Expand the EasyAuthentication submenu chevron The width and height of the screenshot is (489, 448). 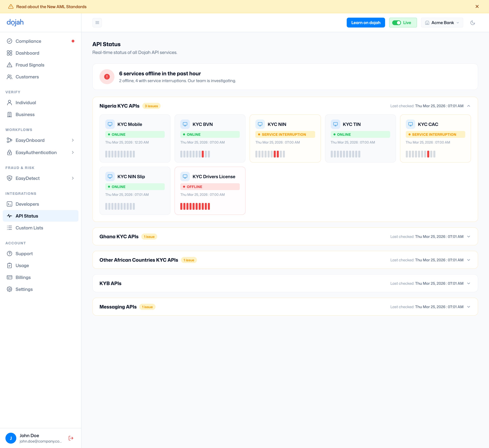tap(73, 153)
